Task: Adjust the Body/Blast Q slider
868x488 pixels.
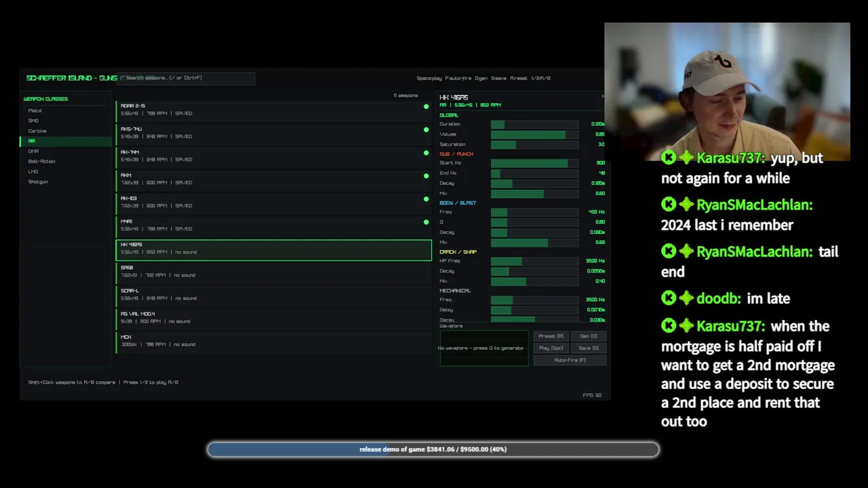Action: [534, 222]
